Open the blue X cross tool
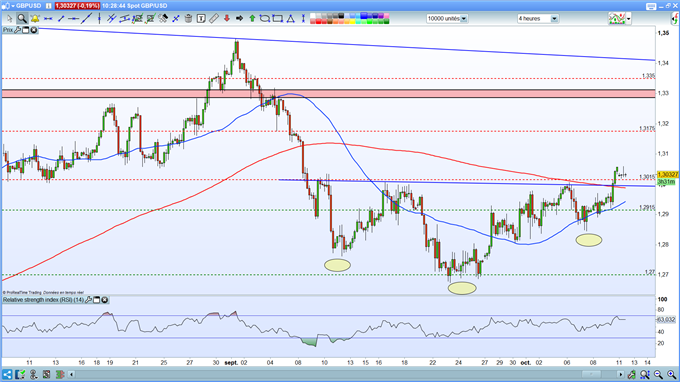The height and width of the screenshot is (382, 680). [176, 19]
